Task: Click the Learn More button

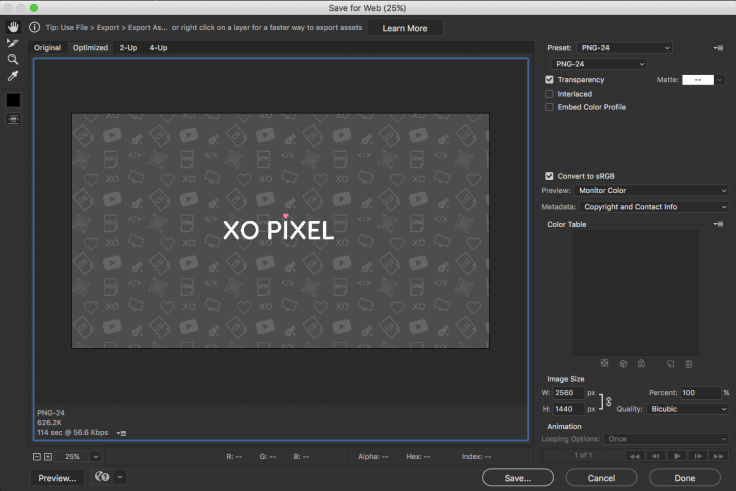Action: 405,28
